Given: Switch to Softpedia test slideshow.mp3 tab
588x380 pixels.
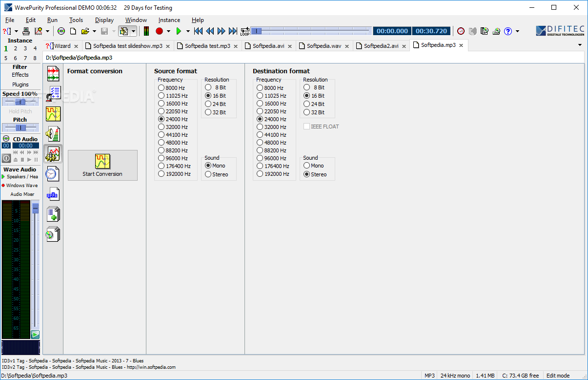Looking at the screenshot, I should pos(127,46).
